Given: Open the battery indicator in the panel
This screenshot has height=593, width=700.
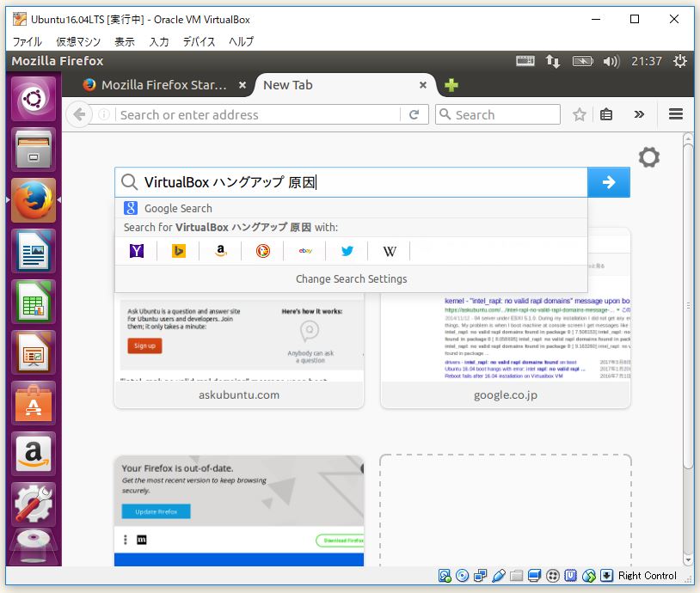Looking at the screenshot, I should 582,61.
